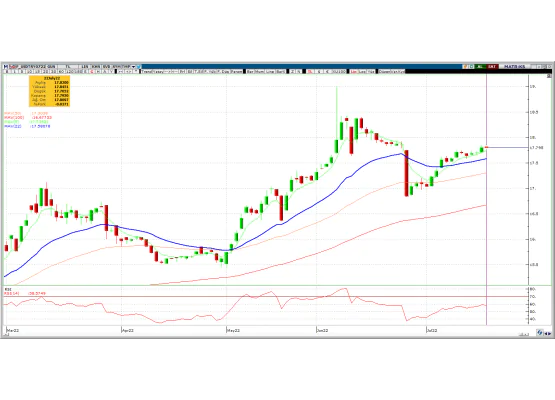This screenshot has width=555, height=400.
Task: Click the LIN button in title bar
Action: (85, 67)
